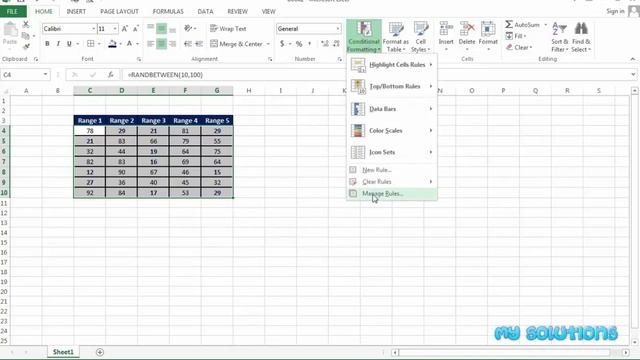
Task: Toggle Underline formatting
Action: (69, 43)
